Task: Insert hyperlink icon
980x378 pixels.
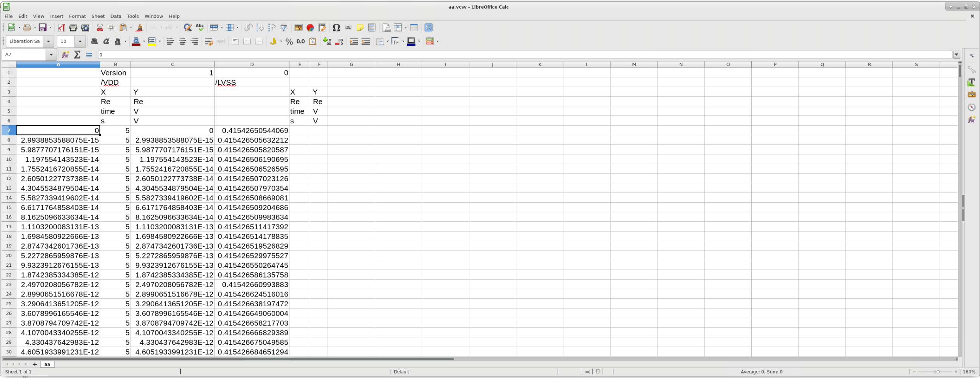Action: tap(348, 28)
